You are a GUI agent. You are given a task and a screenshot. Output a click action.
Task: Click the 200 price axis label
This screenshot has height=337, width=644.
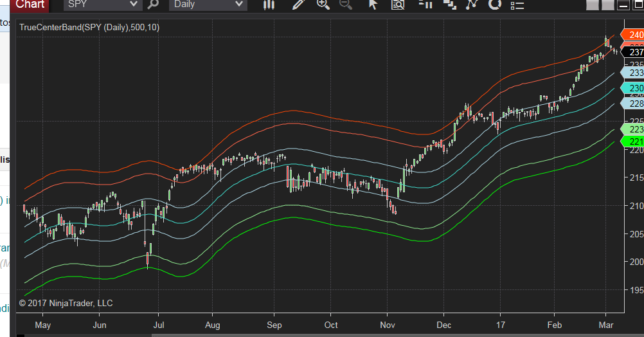636,262
